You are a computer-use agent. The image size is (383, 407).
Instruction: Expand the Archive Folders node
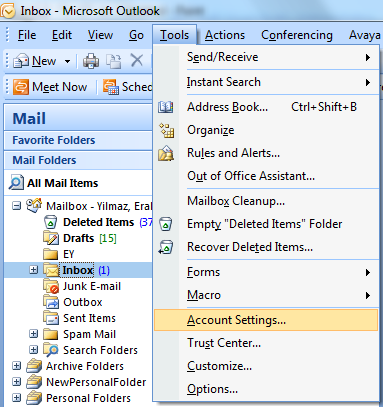[x=16, y=366]
